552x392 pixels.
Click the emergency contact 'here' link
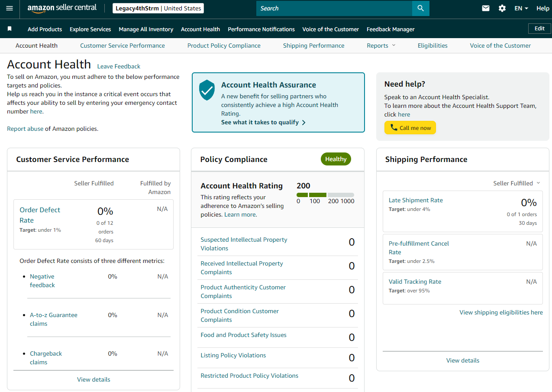click(x=36, y=111)
